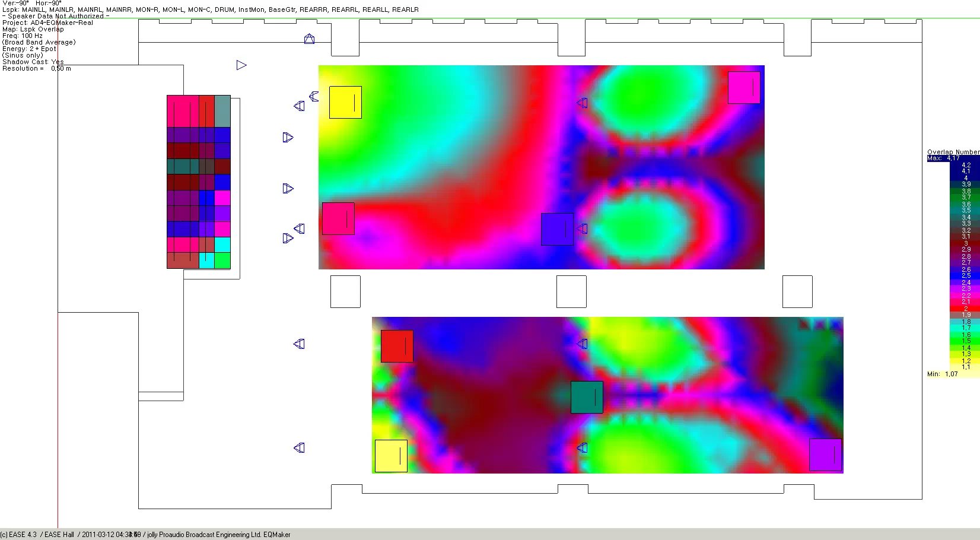This screenshot has height=540, width=980.
Task: Select the gray-teal cell atop the stage grid
Action: pos(222,111)
